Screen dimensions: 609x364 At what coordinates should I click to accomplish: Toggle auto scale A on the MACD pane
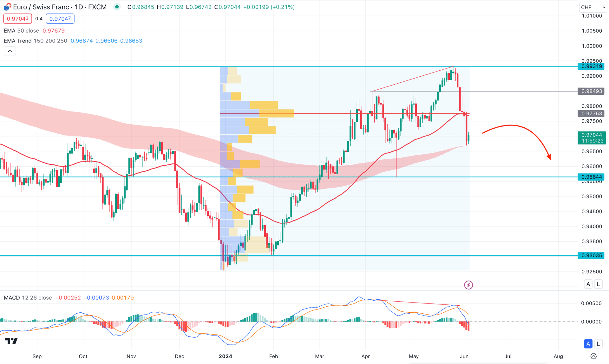[x=588, y=344]
